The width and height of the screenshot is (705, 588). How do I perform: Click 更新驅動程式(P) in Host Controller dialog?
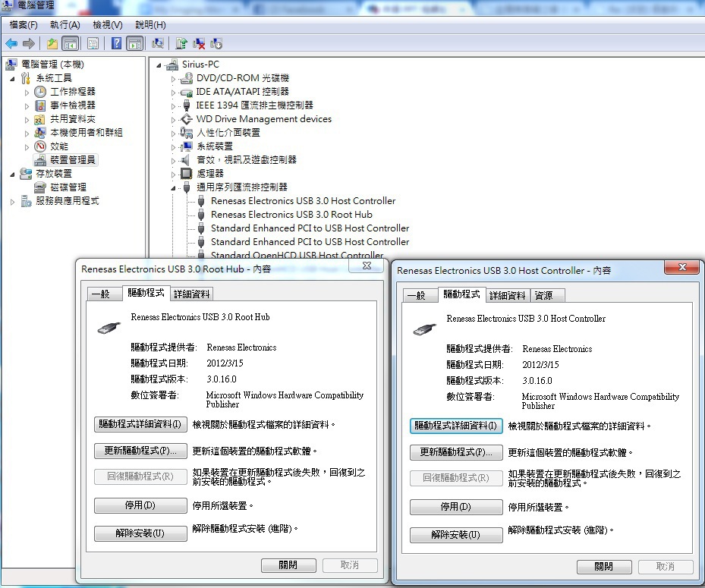[456, 451]
